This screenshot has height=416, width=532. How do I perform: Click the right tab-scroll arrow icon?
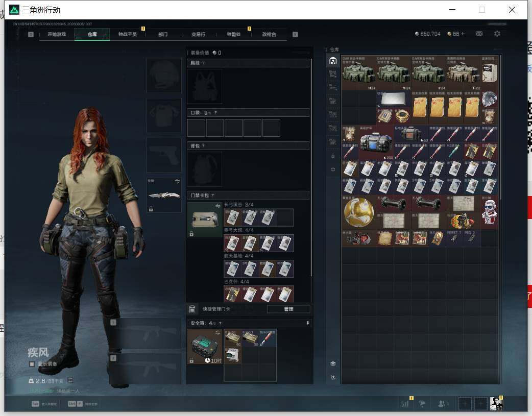(295, 34)
